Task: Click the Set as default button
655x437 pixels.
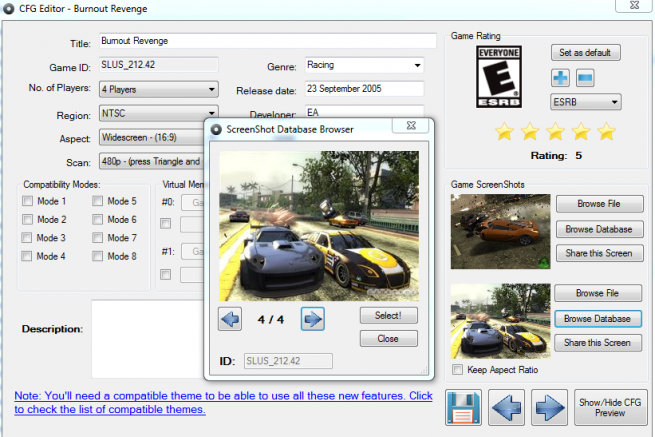Action: [585, 52]
